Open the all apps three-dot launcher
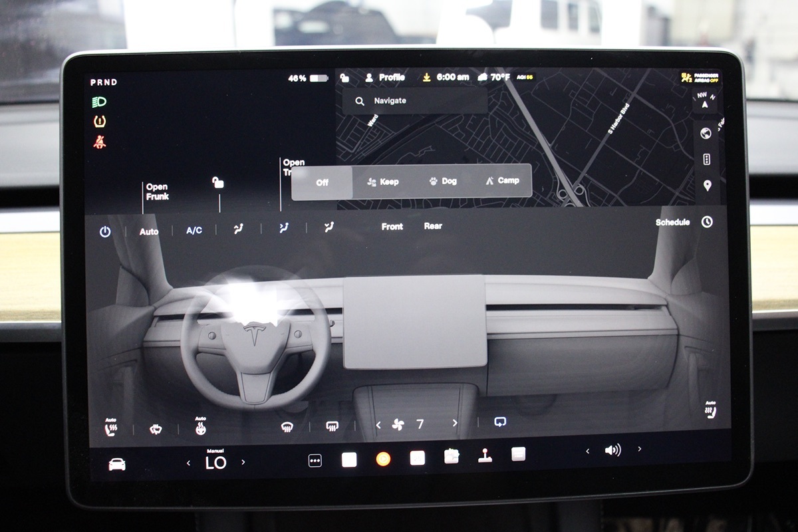Image resolution: width=798 pixels, height=532 pixels. [315, 460]
